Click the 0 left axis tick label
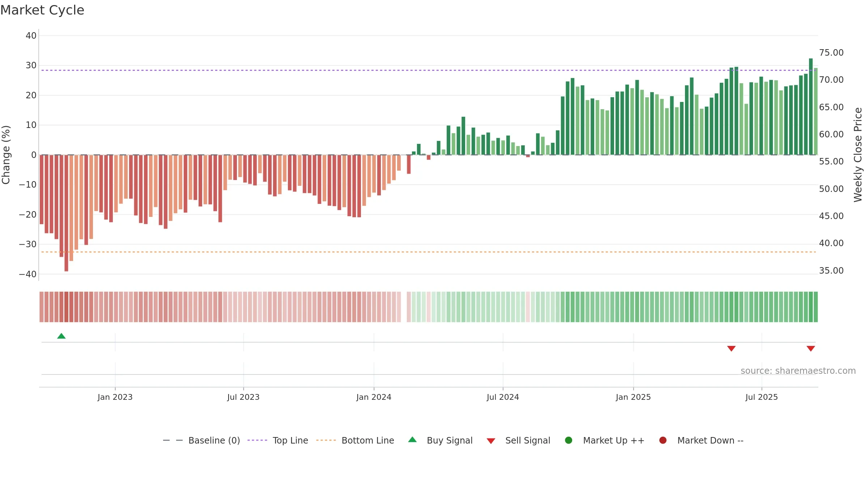 (x=34, y=155)
